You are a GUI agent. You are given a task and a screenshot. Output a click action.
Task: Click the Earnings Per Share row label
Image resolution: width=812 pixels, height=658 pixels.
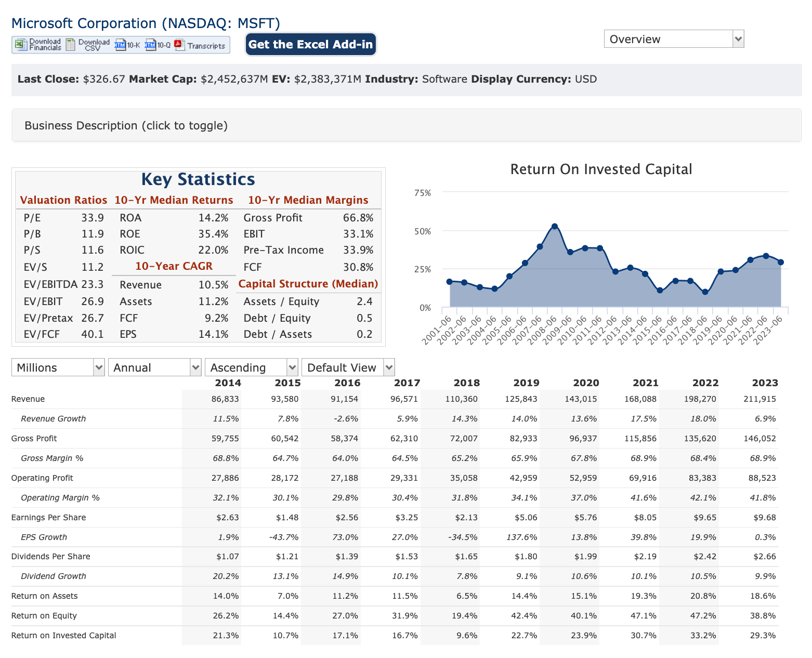point(49,518)
